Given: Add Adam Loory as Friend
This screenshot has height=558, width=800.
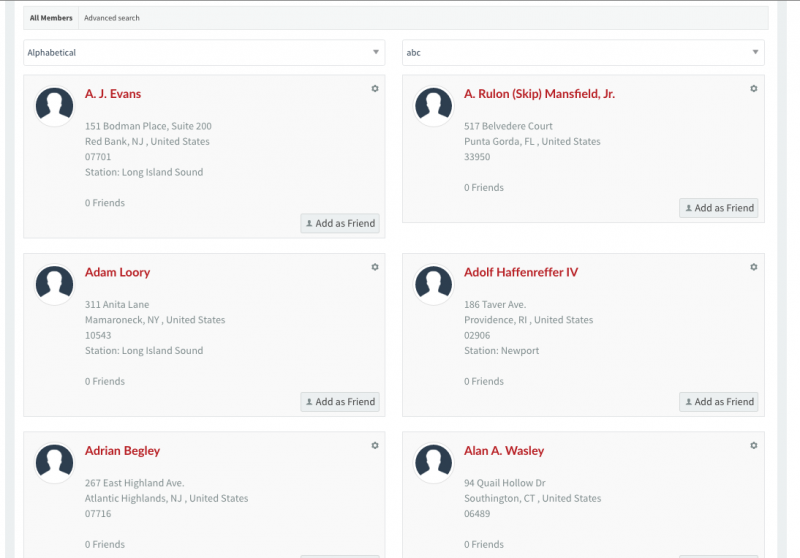Looking at the screenshot, I should tap(340, 402).
